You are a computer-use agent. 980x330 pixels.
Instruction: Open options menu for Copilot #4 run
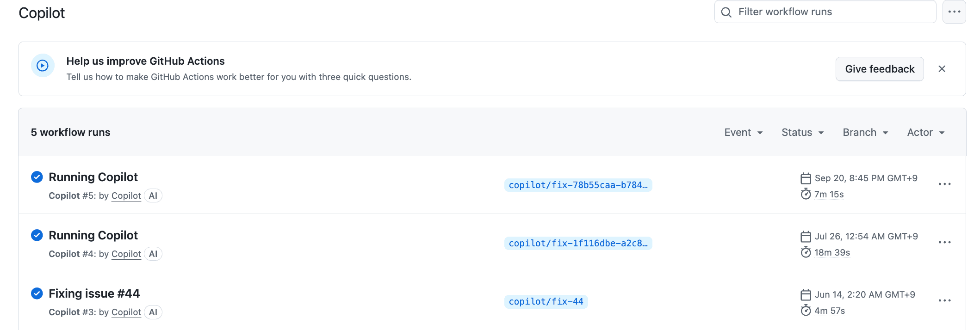point(944,242)
